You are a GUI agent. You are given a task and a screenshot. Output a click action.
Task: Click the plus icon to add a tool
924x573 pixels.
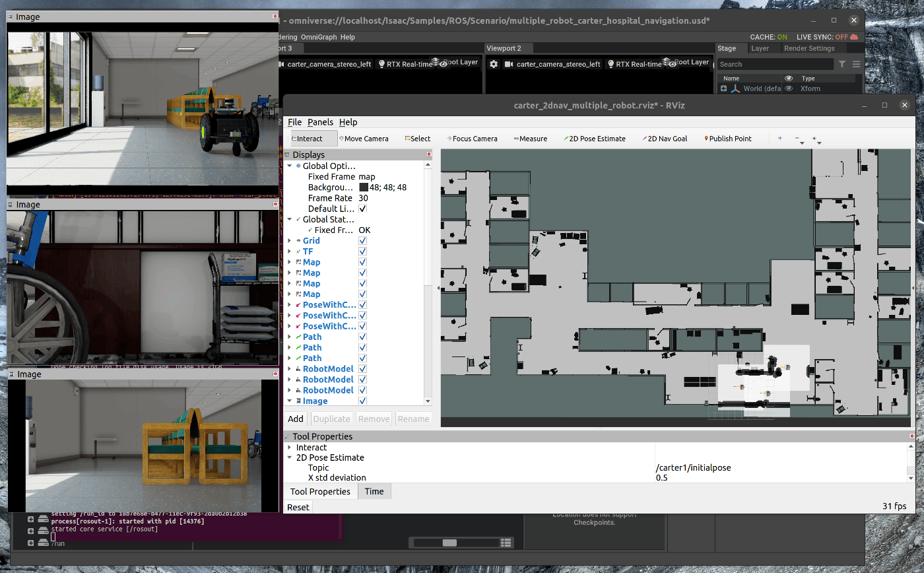[780, 139]
